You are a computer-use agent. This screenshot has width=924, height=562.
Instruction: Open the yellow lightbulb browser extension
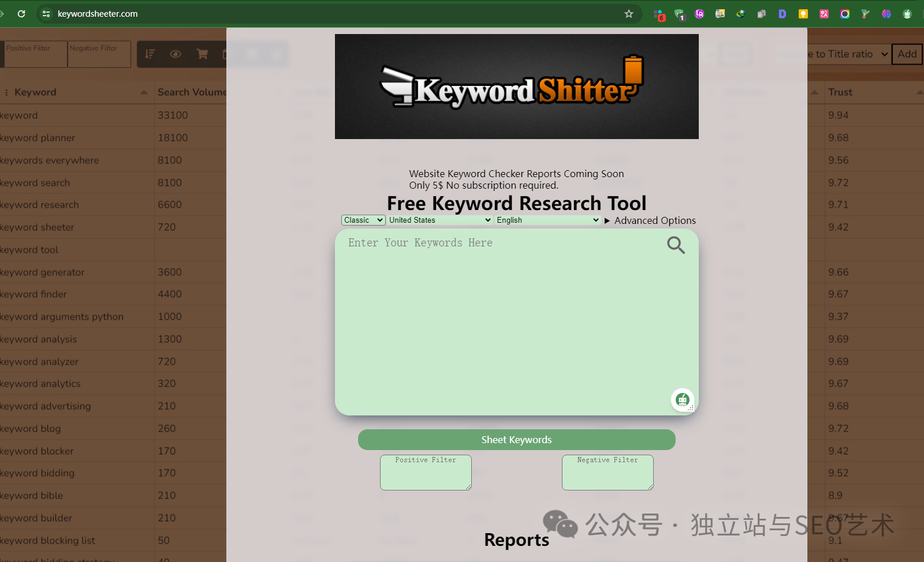[x=803, y=14]
